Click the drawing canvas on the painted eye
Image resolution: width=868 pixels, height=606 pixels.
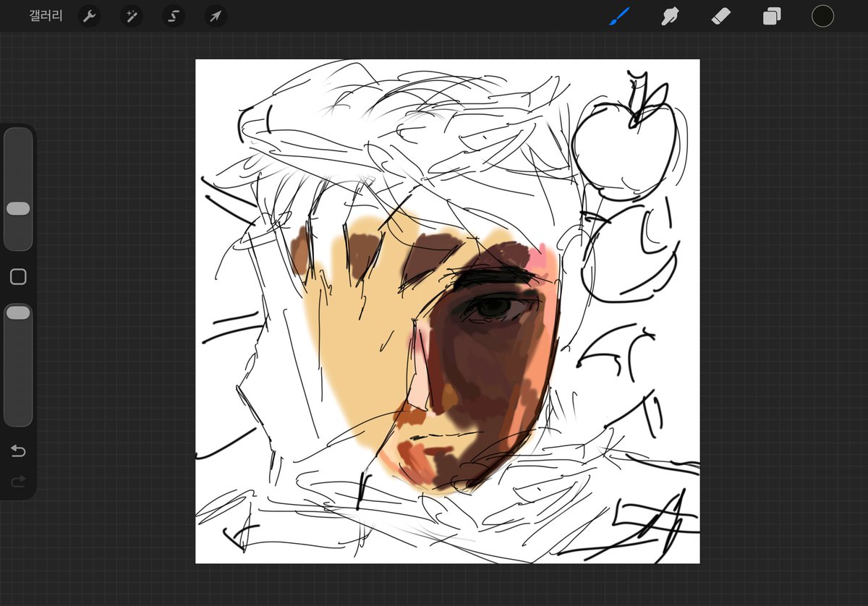point(496,308)
